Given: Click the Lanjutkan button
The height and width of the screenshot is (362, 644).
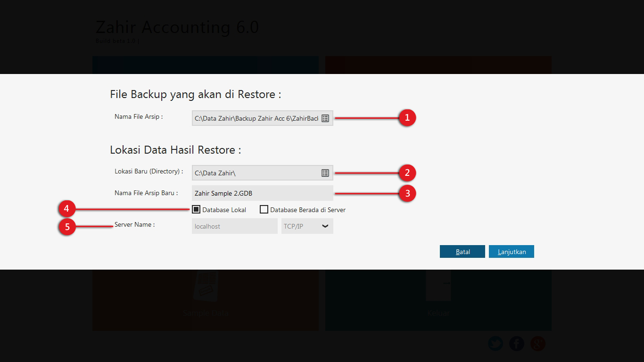Looking at the screenshot, I should click(512, 252).
